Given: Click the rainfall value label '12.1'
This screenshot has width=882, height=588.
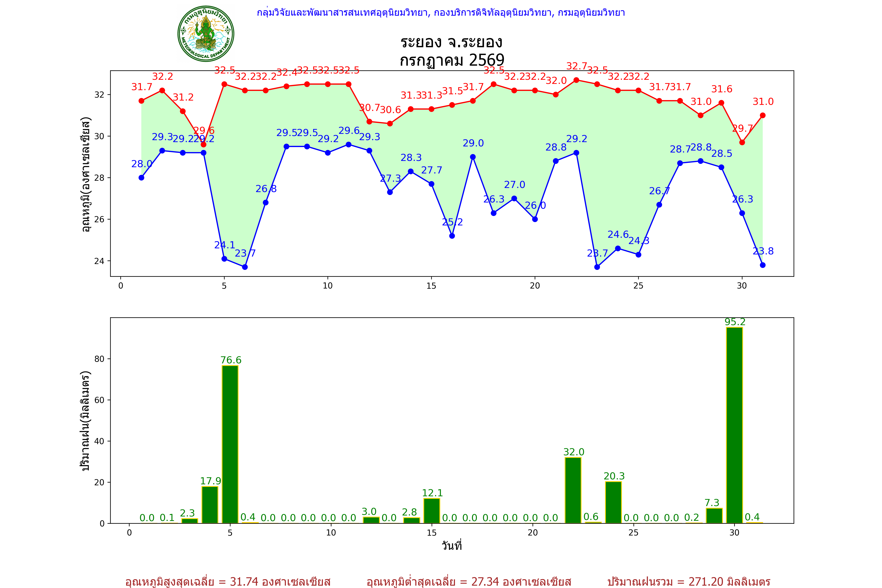Looking at the screenshot, I should (432, 493).
